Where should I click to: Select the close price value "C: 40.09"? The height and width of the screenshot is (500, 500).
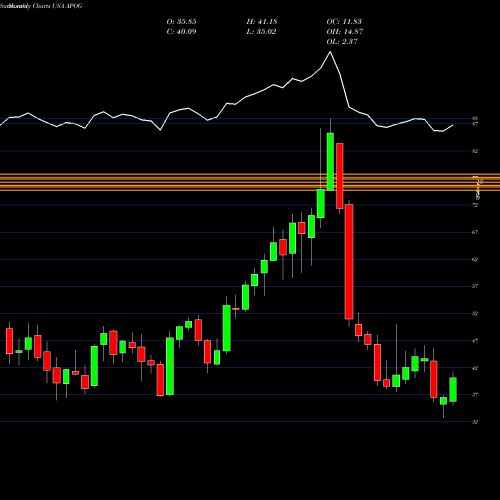[x=181, y=32]
